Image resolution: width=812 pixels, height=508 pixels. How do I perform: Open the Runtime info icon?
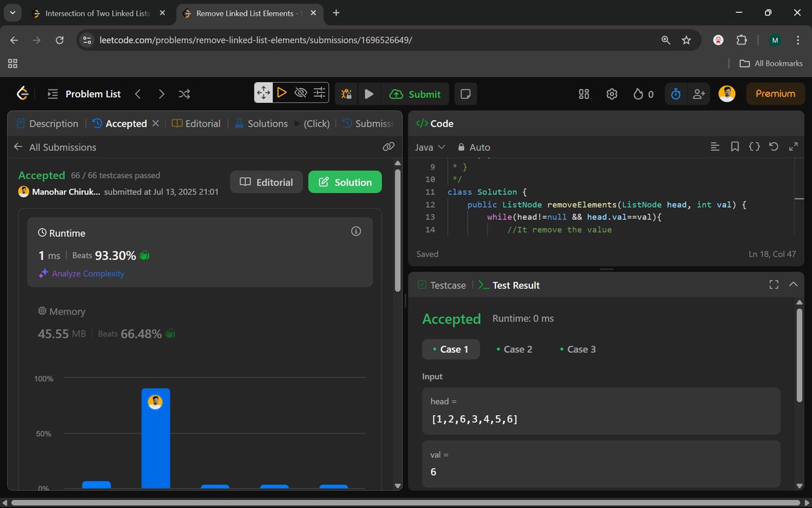[x=356, y=232]
